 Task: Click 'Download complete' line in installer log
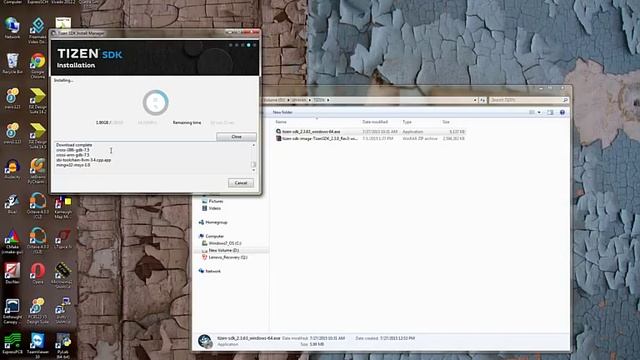(74, 145)
